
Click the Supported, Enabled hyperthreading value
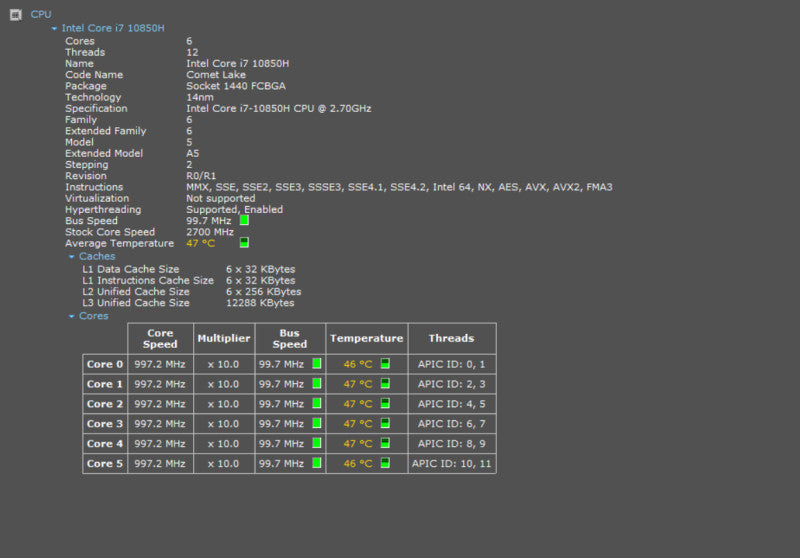tap(234, 210)
